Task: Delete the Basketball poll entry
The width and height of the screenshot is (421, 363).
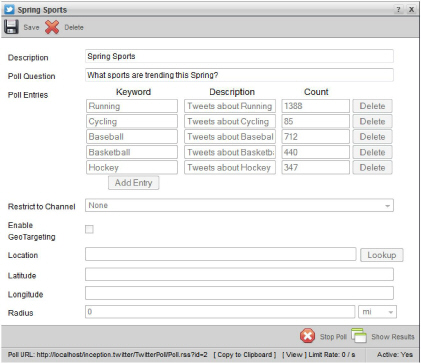Action: 372,152
